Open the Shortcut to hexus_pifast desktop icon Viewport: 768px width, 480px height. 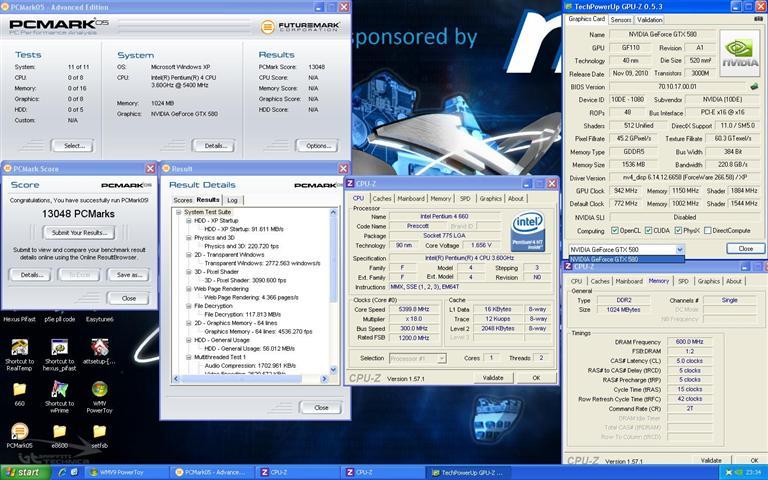pyautogui.click(x=59, y=347)
